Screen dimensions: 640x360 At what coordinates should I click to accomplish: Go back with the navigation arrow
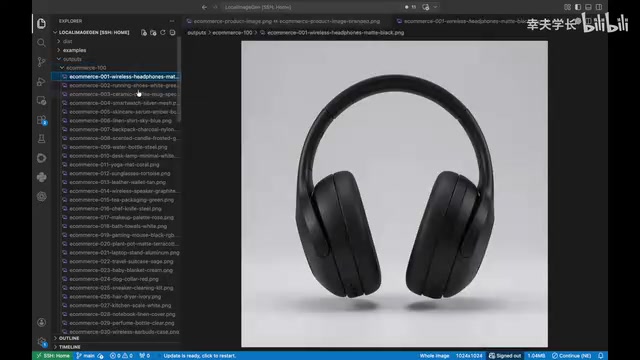coord(204,7)
